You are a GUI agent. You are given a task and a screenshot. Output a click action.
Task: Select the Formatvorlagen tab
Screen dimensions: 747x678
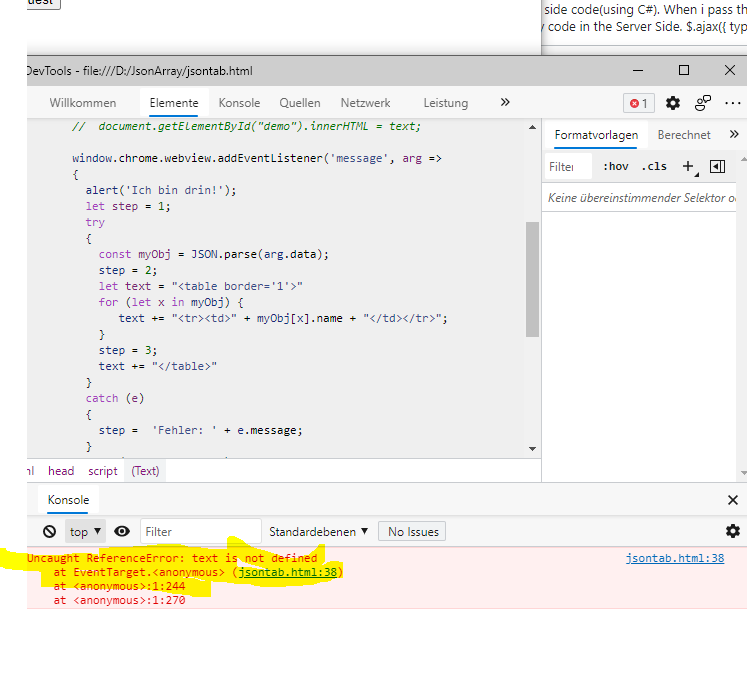[596, 135]
